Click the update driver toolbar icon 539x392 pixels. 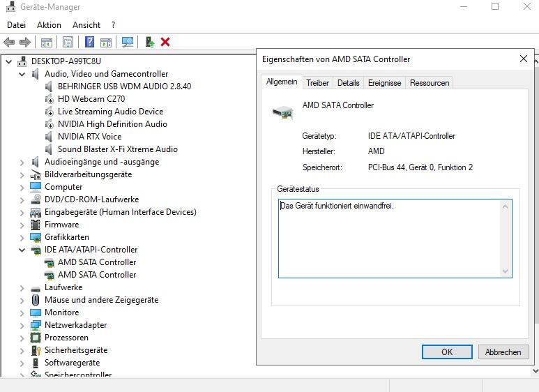(x=149, y=42)
